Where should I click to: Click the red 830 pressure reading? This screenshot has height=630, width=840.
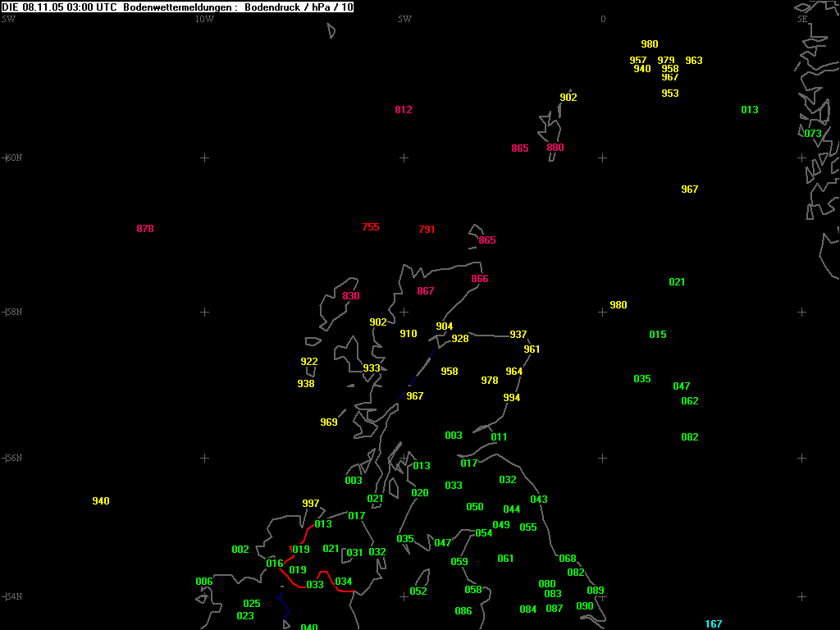351,296
